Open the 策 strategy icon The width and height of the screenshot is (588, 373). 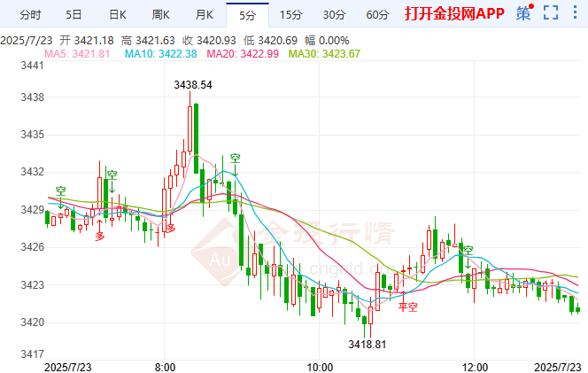click(x=523, y=13)
